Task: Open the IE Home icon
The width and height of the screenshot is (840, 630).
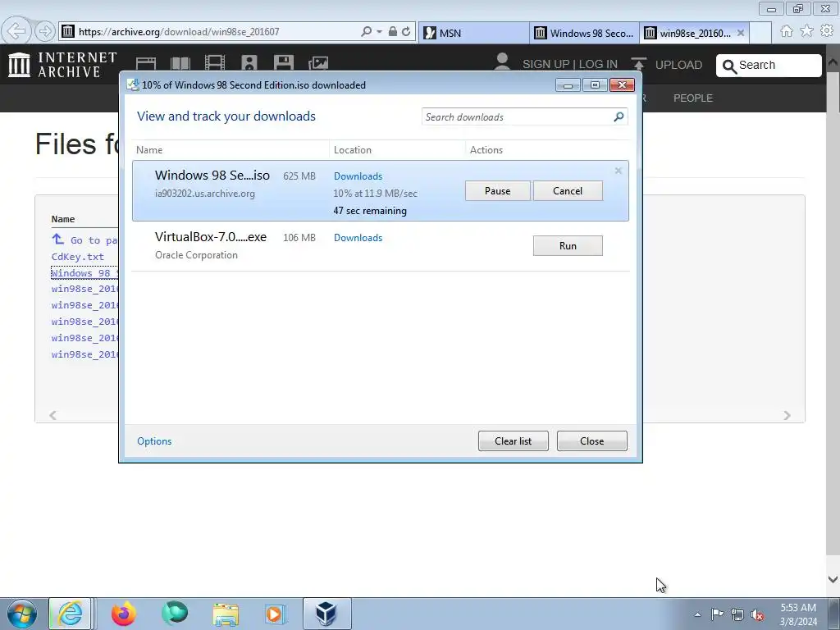Action: coord(787,31)
